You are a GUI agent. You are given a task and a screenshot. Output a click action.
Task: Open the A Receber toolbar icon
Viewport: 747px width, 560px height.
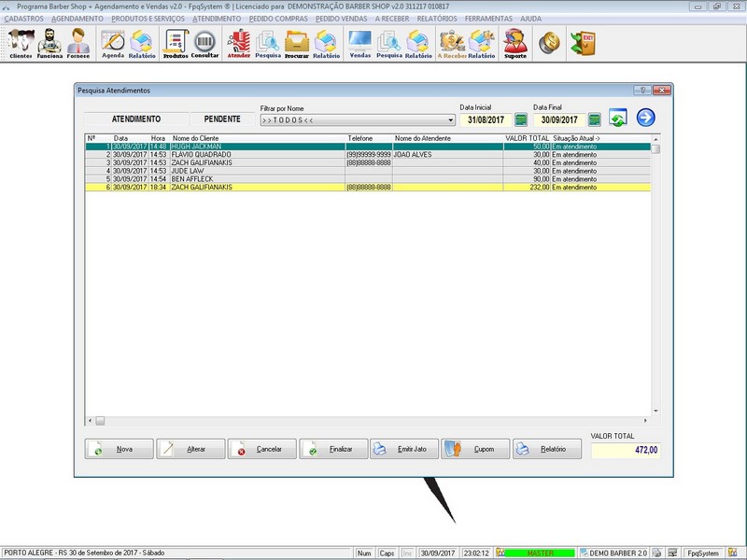[452, 43]
